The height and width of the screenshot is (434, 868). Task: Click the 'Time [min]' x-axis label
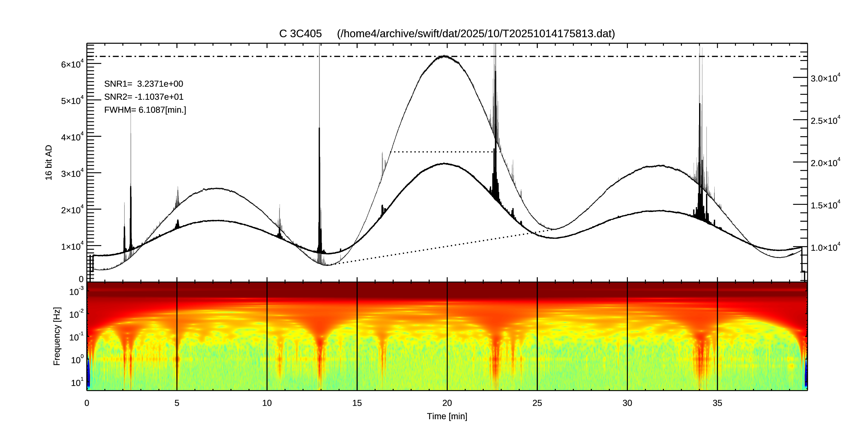coord(447,416)
